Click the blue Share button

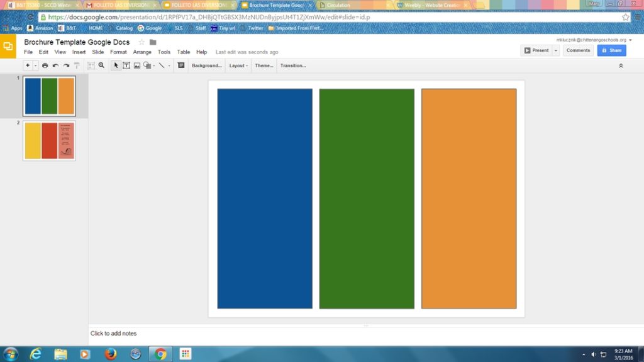click(x=611, y=50)
